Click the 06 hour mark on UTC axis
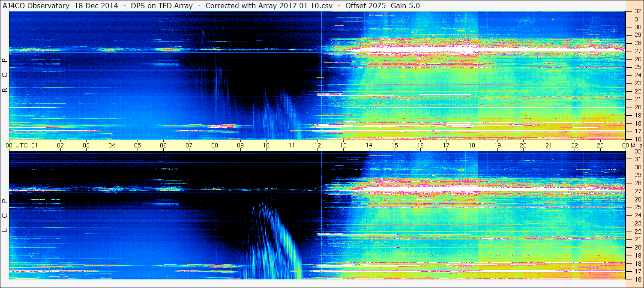Screen dimensions: 644x288 tap(163, 145)
